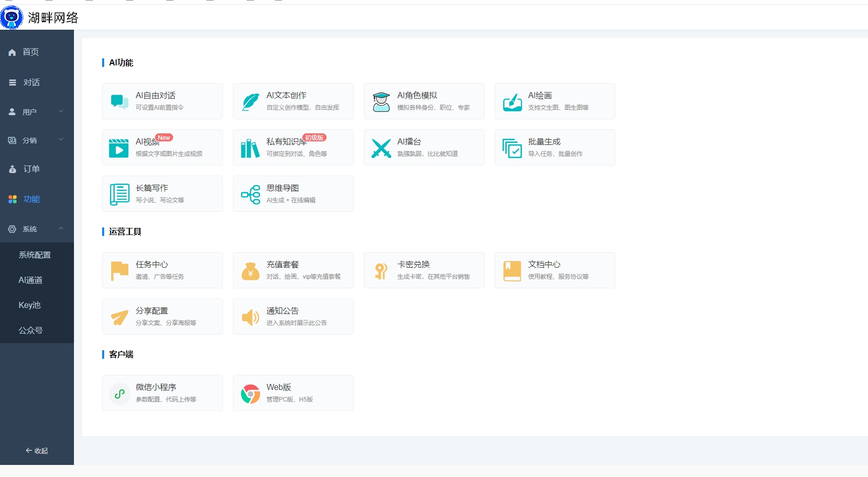Image resolution: width=868 pixels, height=477 pixels.
Task: Click the AI擂台 description 孰强孰弱，比比就知道
Action: pyautogui.click(x=427, y=154)
